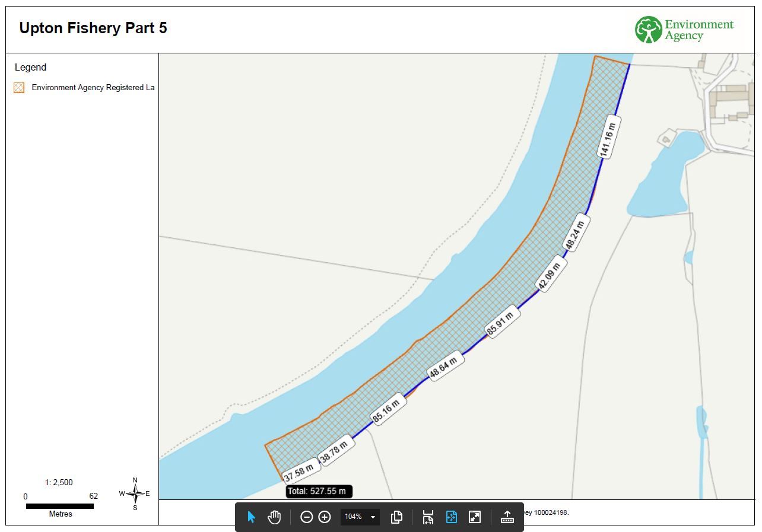Viewport: 762px width, 532px height.
Task: Click the Total: 527.55 m tooltip
Action: (x=319, y=491)
